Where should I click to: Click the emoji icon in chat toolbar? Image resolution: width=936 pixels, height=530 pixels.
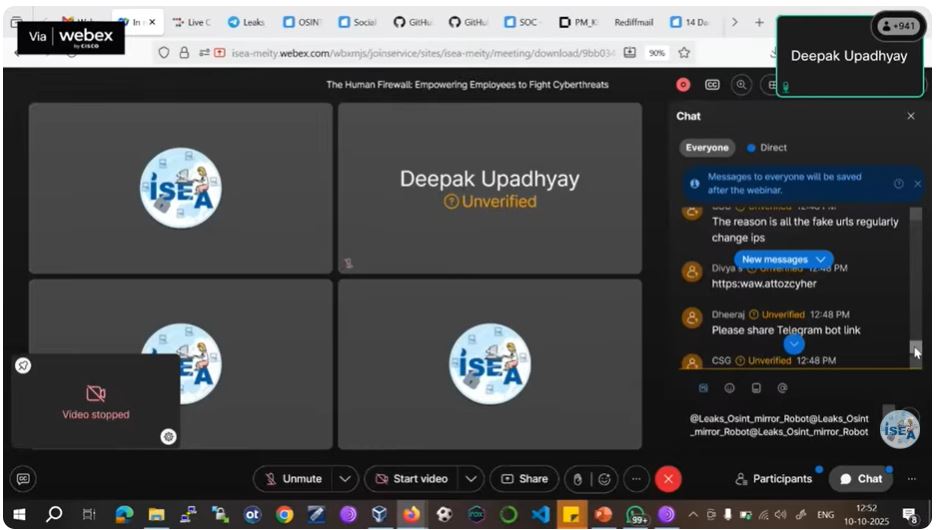(729, 388)
